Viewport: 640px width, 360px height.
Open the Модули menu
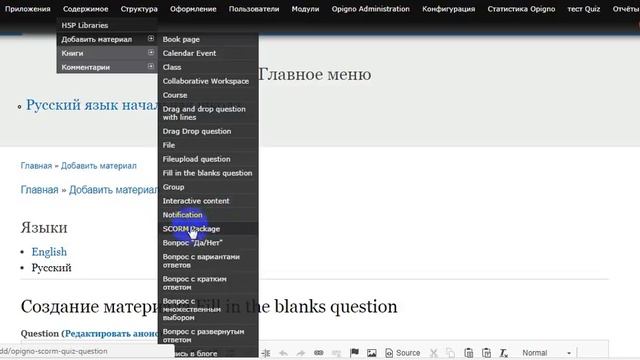(305, 9)
